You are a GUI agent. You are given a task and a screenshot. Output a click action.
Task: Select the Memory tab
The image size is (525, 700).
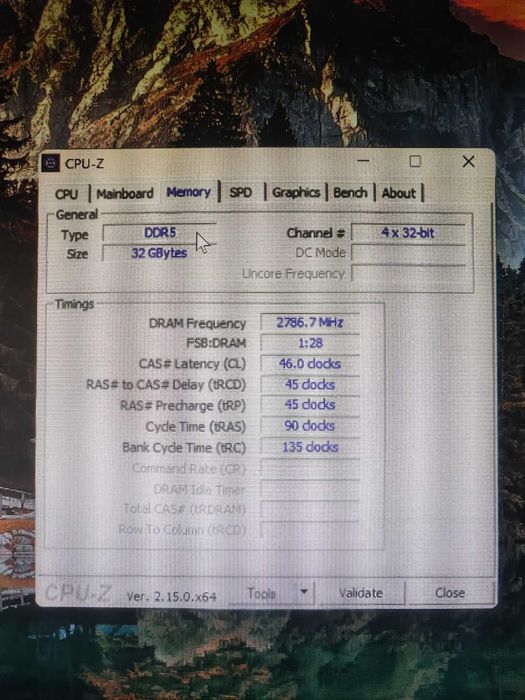[189, 192]
